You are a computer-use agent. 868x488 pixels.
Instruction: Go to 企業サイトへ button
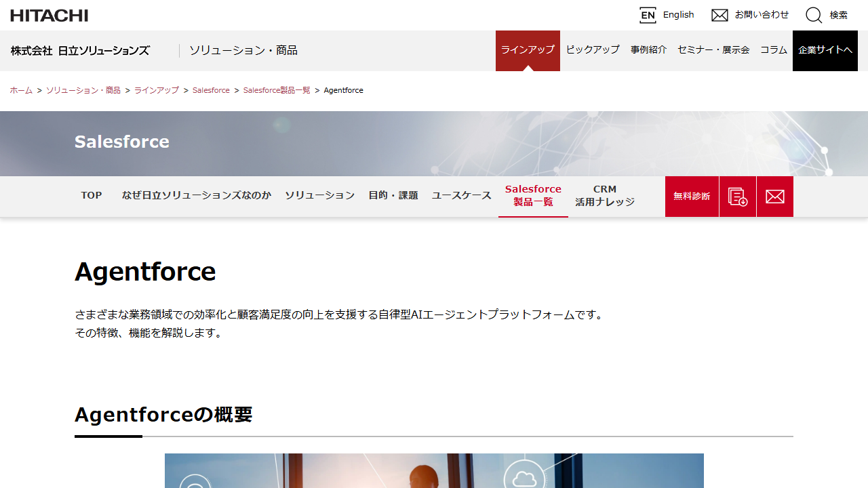[825, 51]
